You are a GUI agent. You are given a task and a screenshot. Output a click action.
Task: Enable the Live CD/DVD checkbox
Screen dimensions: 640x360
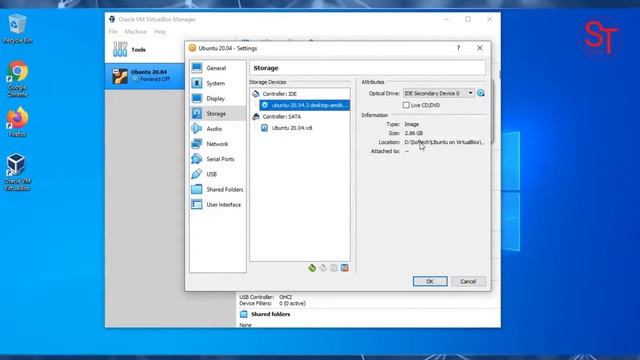click(x=406, y=105)
